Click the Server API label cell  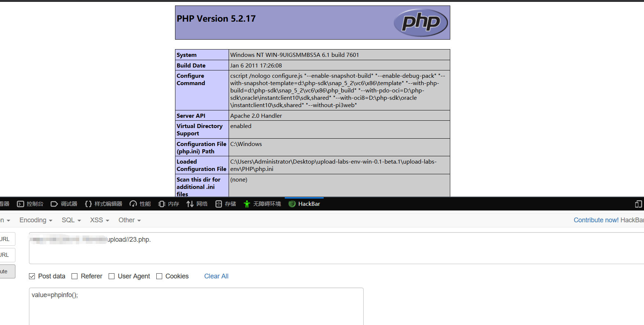click(x=202, y=116)
